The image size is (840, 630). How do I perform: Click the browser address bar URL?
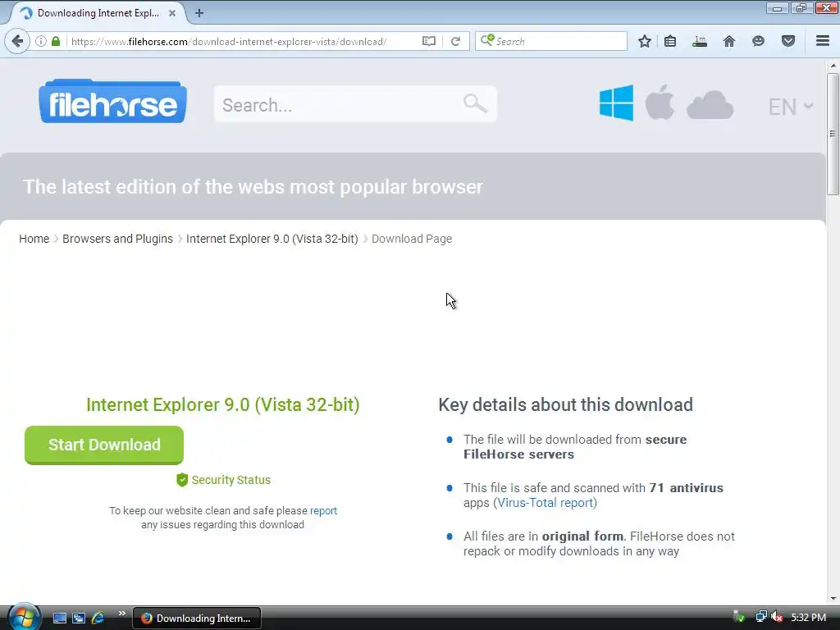229,41
